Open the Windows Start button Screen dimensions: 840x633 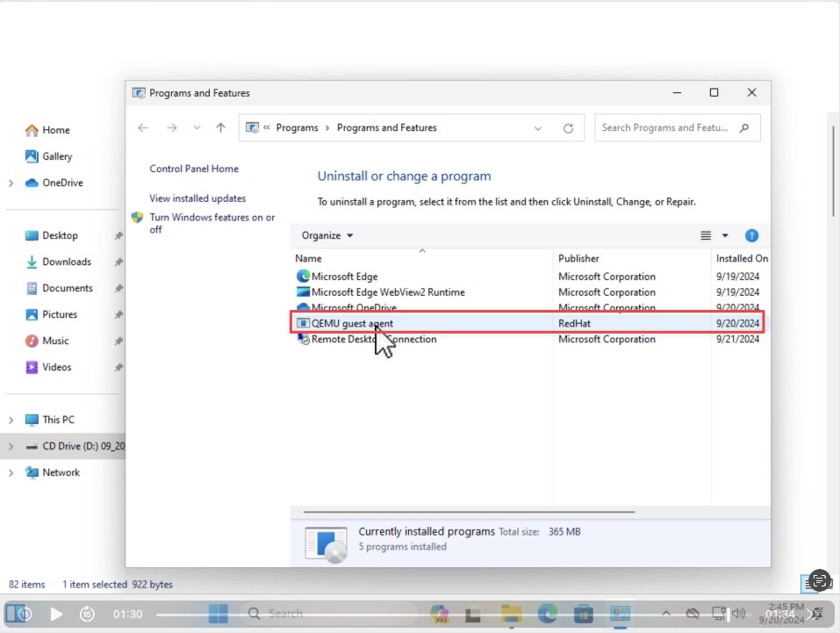(218, 614)
